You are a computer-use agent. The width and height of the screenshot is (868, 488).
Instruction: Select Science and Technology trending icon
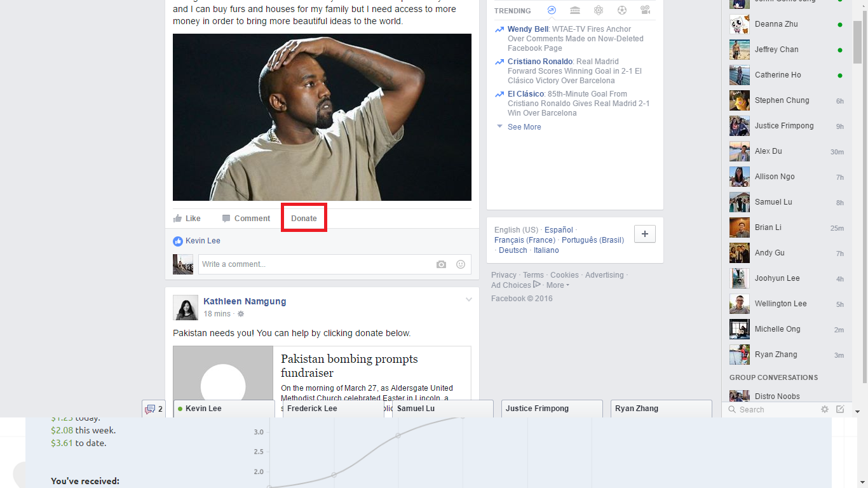click(x=599, y=10)
